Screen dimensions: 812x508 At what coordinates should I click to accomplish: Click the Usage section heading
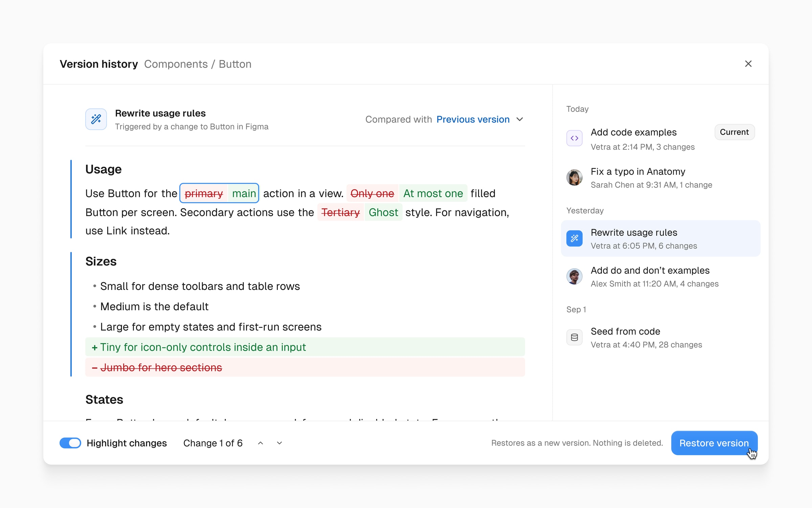[x=103, y=169]
